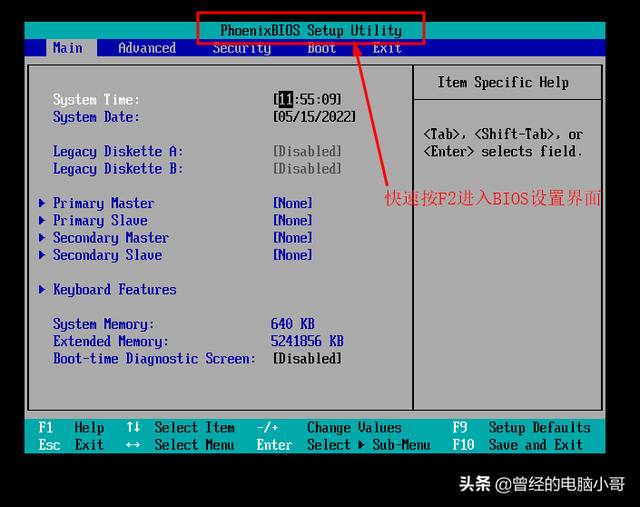Click the up-down arrows Select Item hint
640x507 pixels.
pos(180,428)
